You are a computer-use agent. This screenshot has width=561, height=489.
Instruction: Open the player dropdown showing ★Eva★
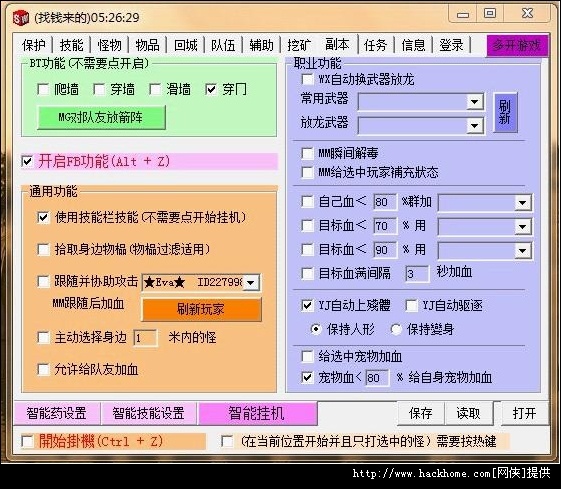tap(201, 283)
